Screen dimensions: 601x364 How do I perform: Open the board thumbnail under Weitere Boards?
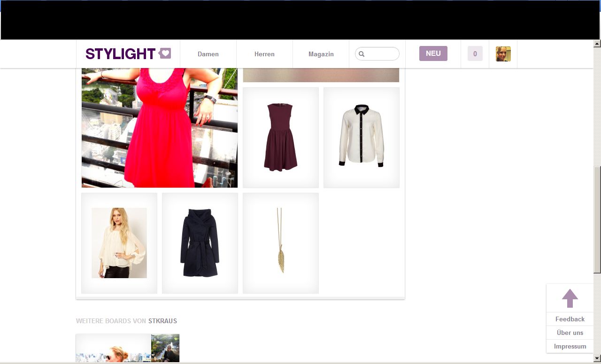coord(114,348)
